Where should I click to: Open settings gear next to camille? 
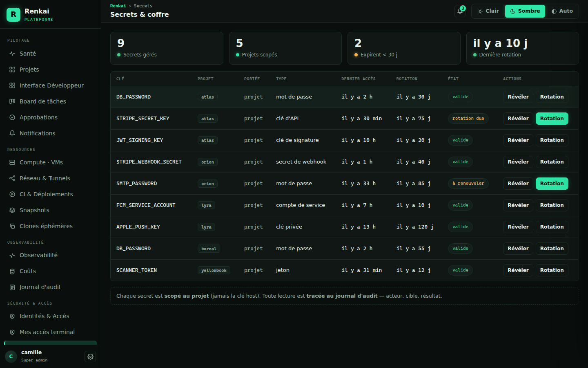90,357
